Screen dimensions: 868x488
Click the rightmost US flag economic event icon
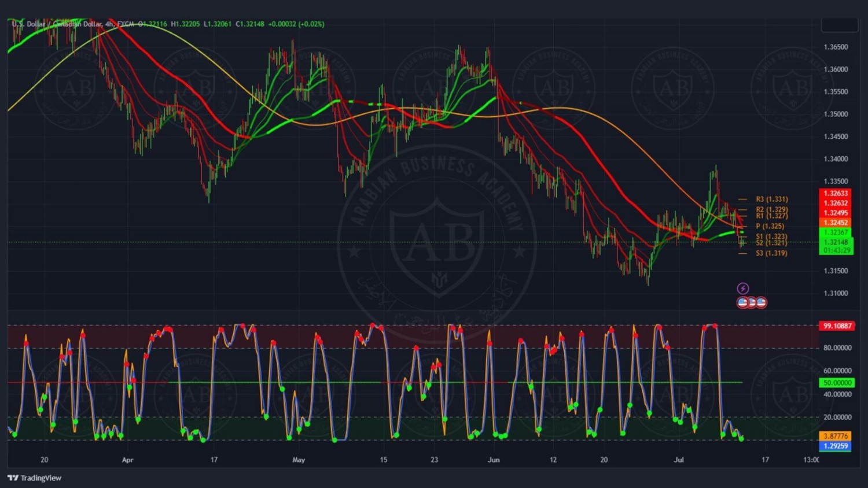[x=762, y=302]
